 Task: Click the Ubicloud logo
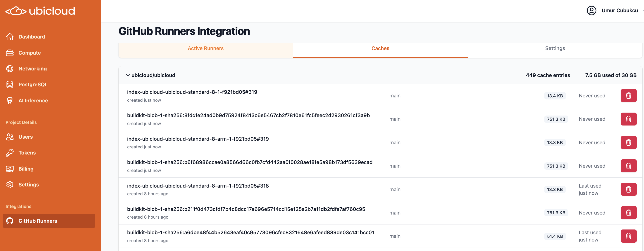(40, 11)
